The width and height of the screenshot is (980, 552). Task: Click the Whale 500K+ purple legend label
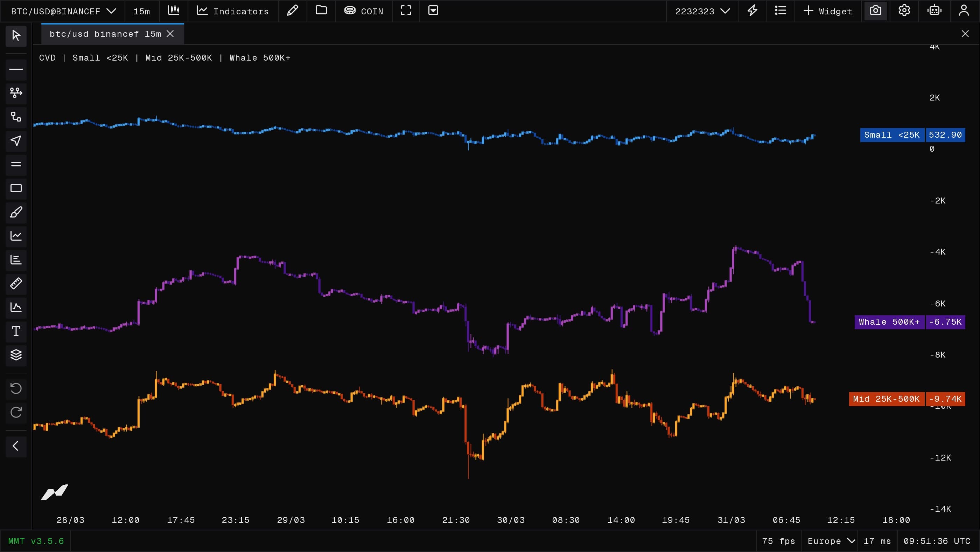pyautogui.click(x=889, y=322)
